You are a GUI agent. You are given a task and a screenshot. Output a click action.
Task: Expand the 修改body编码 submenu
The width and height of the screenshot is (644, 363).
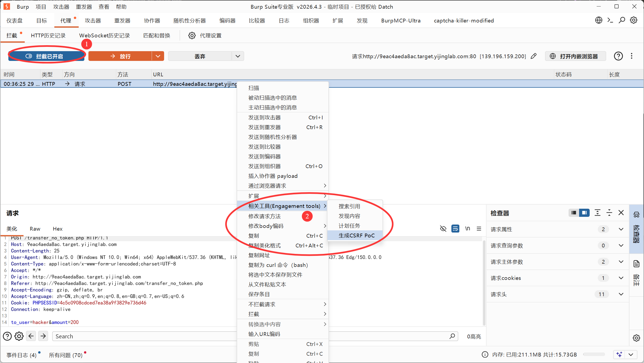point(283,226)
